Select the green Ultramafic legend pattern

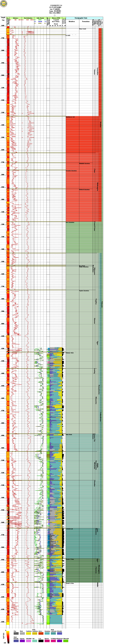pyautogui.click(x=66, y=641)
